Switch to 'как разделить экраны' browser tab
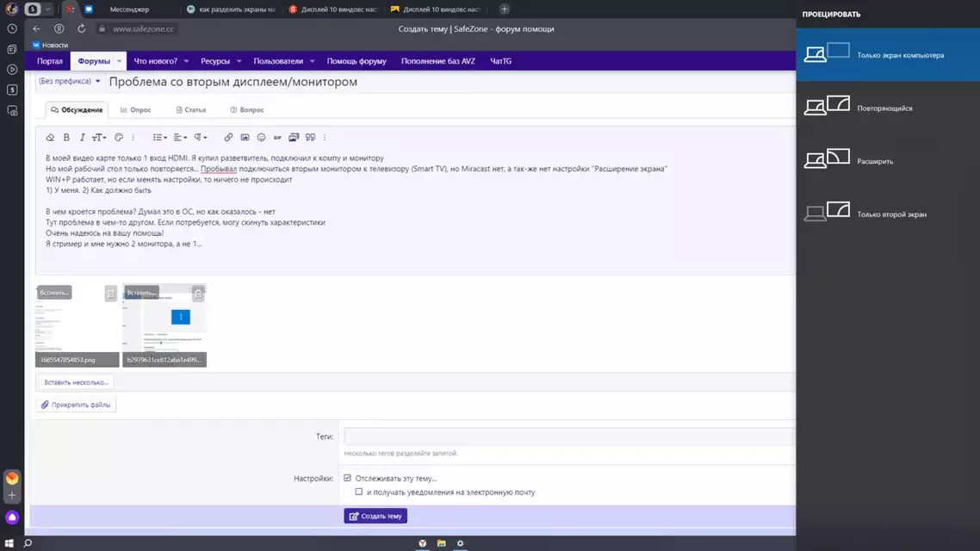Viewport: 980px width, 551px height. [232, 9]
